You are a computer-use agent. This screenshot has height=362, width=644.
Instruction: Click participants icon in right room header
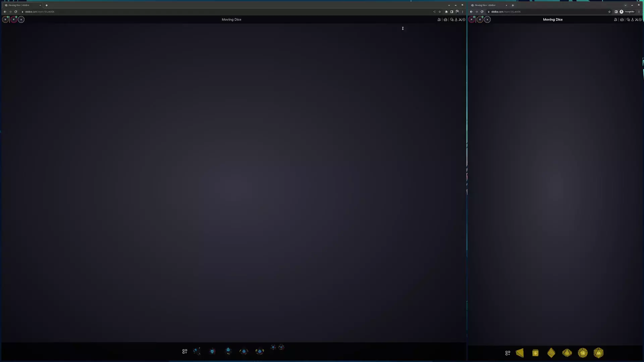(615, 19)
